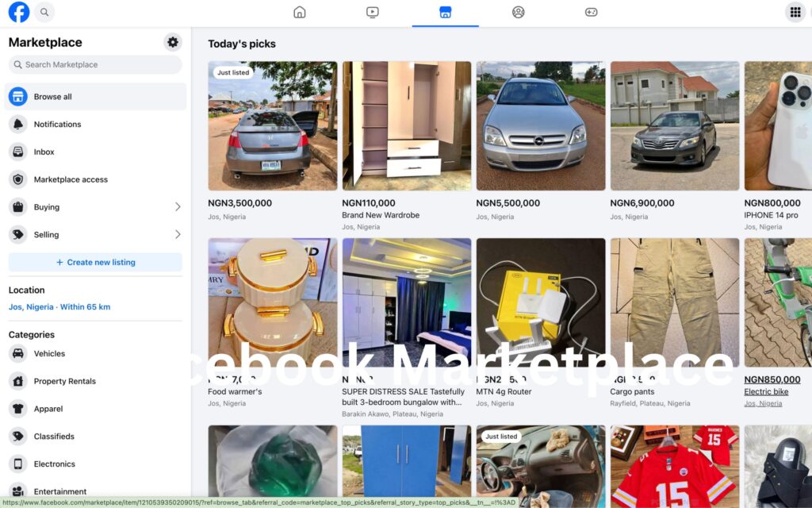This screenshot has height=508, width=812.
Task: Open the NGN6,900,000 Toyota car listing photo
Action: click(675, 126)
